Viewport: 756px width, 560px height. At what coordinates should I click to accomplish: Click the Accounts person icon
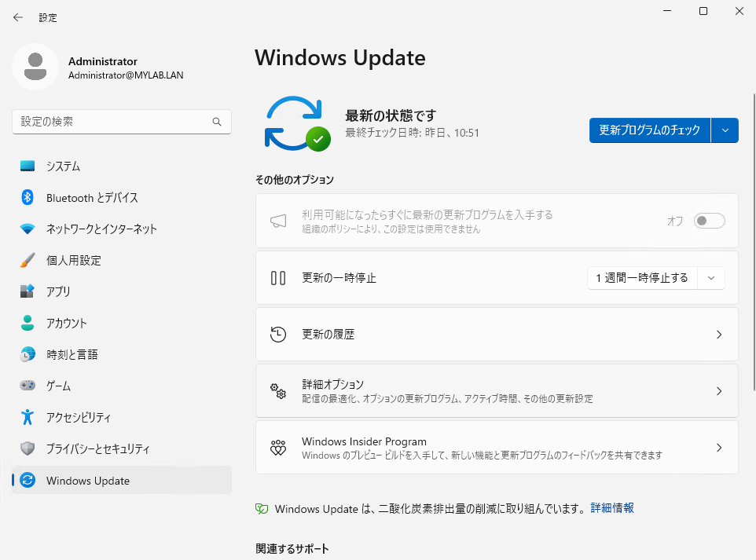click(28, 323)
